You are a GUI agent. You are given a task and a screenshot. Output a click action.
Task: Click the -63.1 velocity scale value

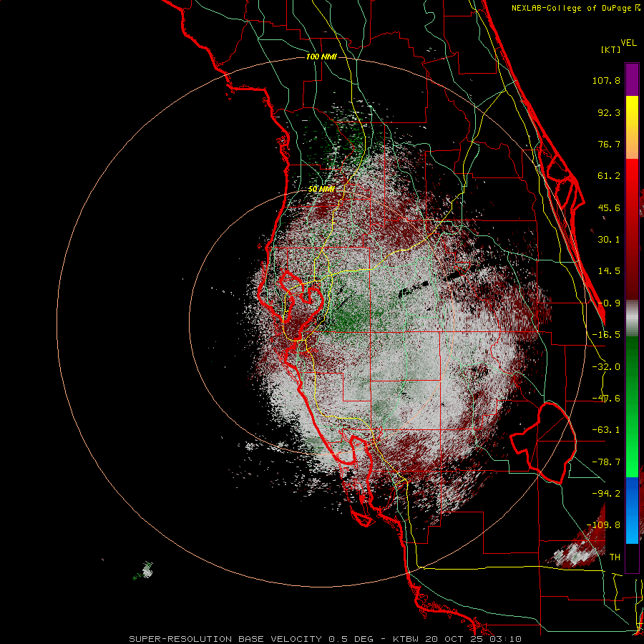(x=606, y=430)
